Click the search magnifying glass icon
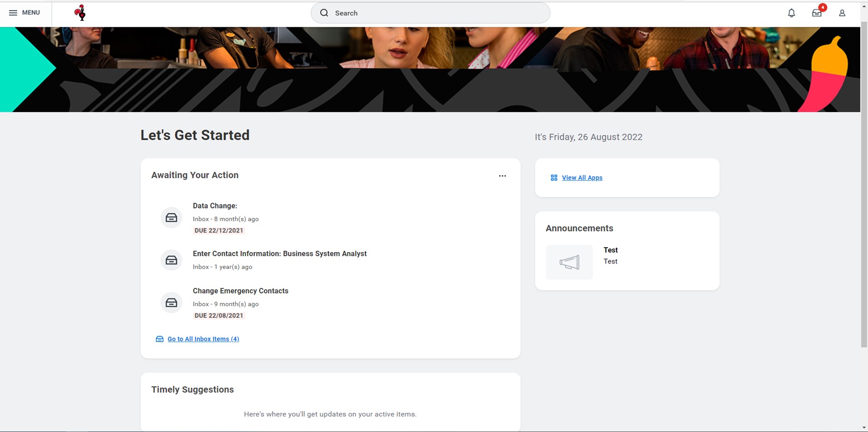Image resolution: width=868 pixels, height=432 pixels. 324,13
